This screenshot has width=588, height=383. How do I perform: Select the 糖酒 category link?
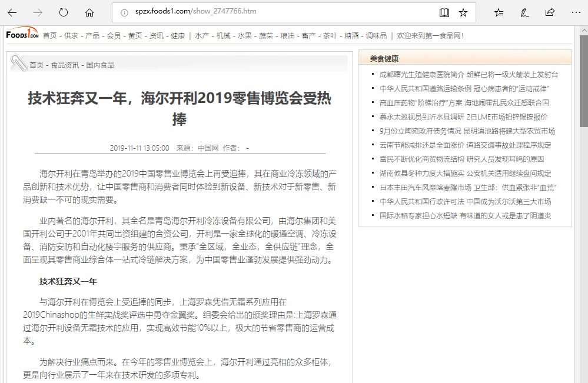351,36
